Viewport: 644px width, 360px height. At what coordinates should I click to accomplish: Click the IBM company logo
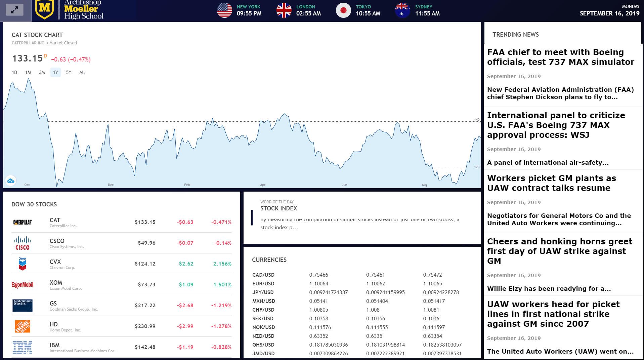point(23,347)
